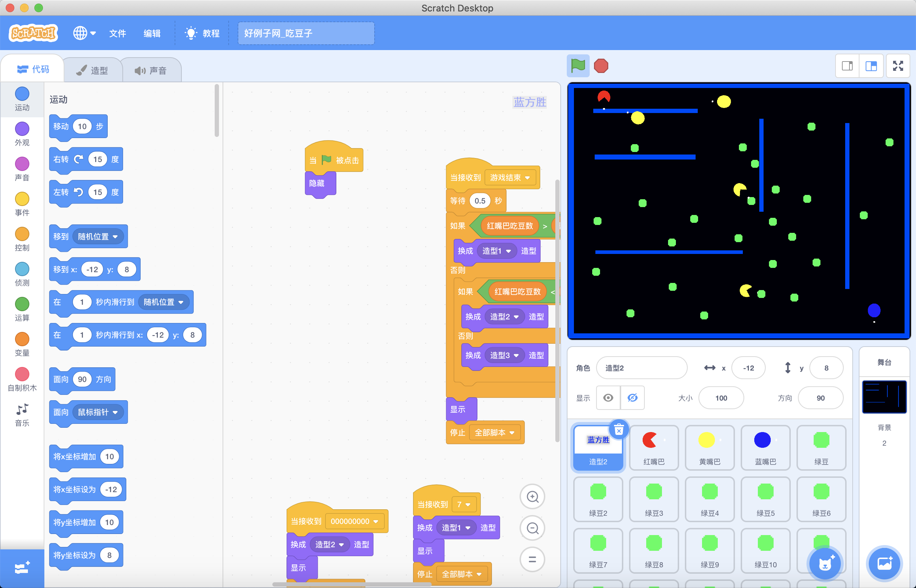
Task: Click the add extension button
Action: pyautogui.click(x=22, y=568)
